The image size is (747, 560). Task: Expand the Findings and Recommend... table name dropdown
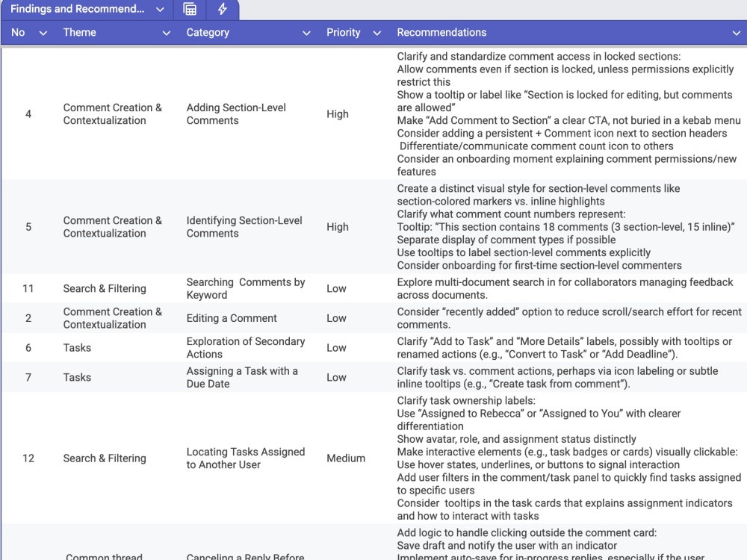[160, 9]
